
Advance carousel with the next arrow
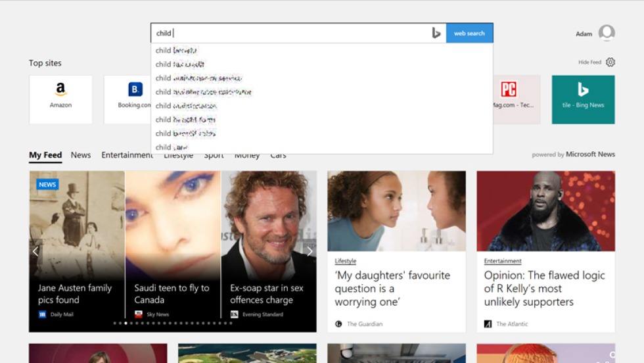click(x=310, y=251)
